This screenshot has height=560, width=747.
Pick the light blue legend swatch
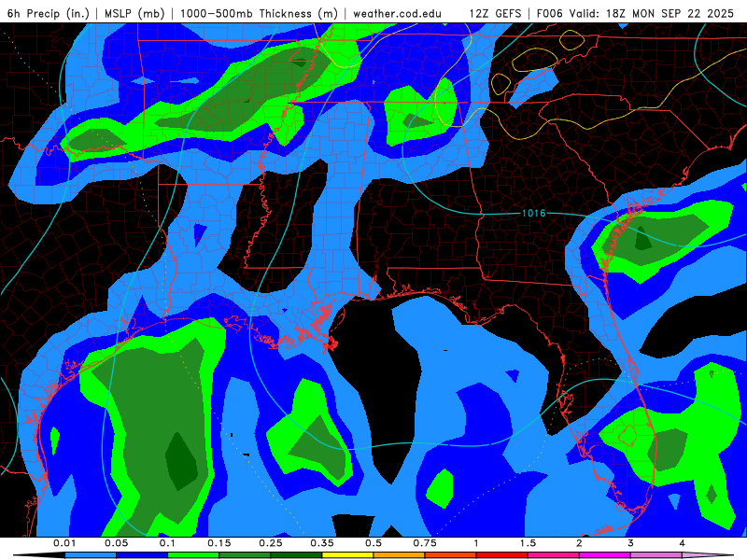click(x=91, y=555)
